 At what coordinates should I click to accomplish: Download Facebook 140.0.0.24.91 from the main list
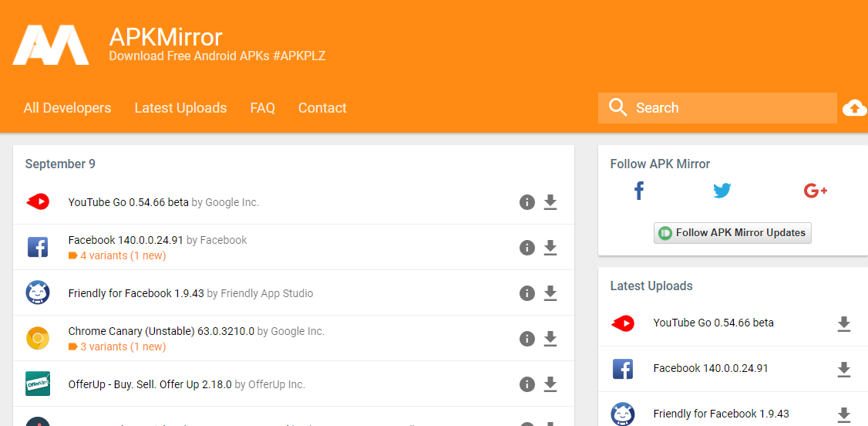click(x=550, y=248)
